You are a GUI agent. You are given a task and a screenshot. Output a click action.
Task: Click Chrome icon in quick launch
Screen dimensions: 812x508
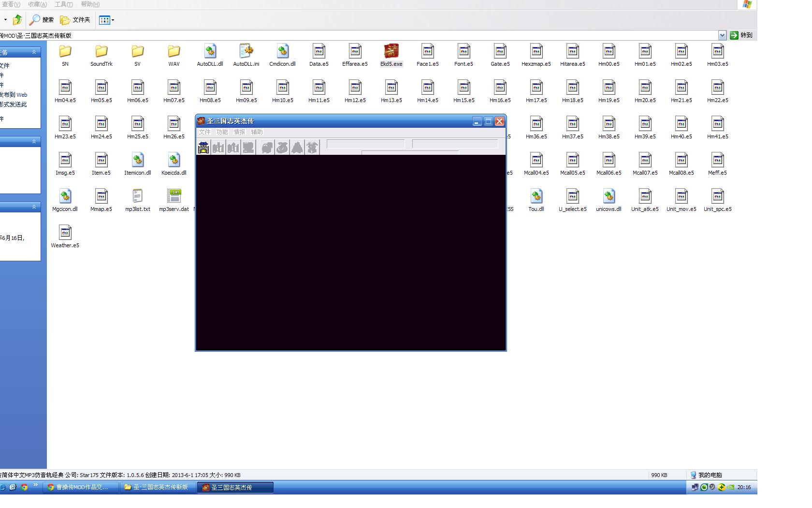click(24, 487)
